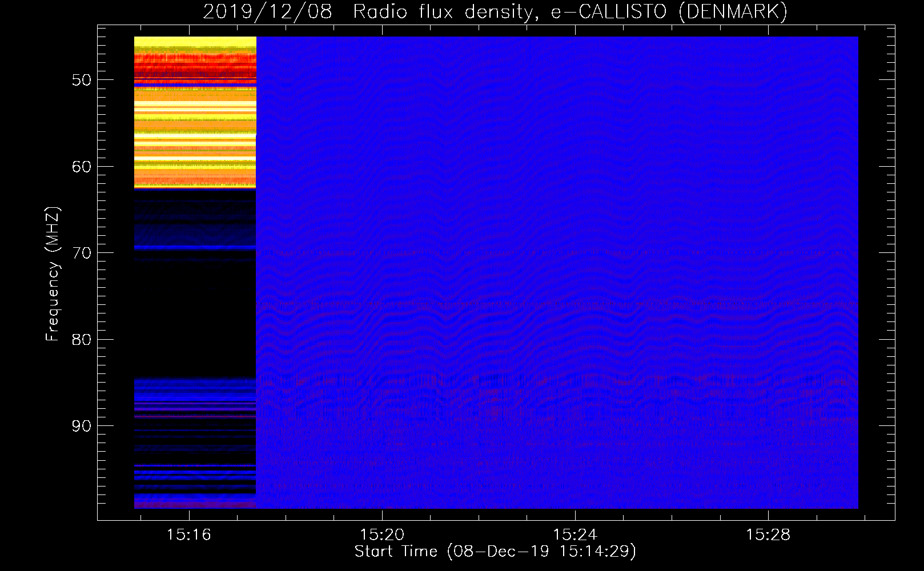This screenshot has width=924, height=571.
Task: Select the 60 frequency tick label
Action: pyautogui.click(x=82, y=167)
